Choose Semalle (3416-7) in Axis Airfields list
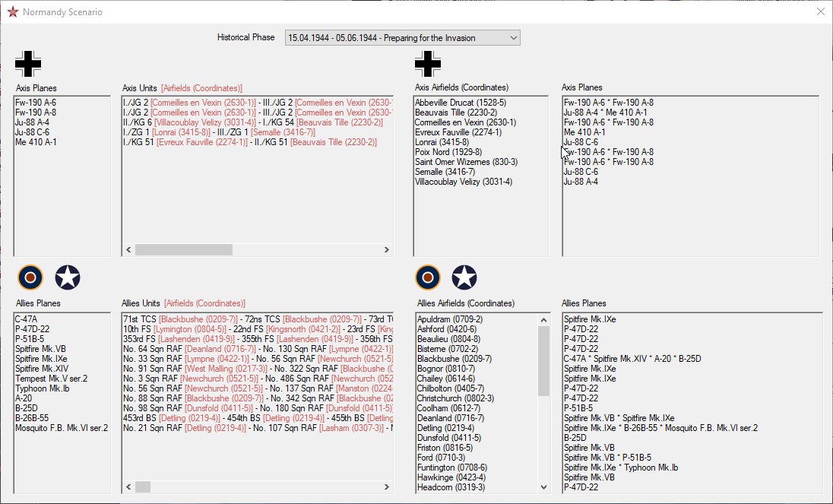 [x=481, y=172]
